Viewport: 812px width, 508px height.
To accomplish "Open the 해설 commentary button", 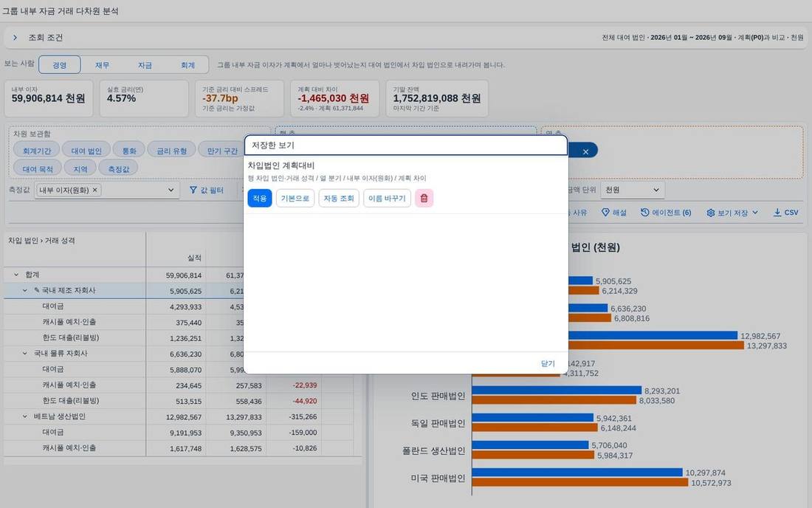I will (613, 213).
